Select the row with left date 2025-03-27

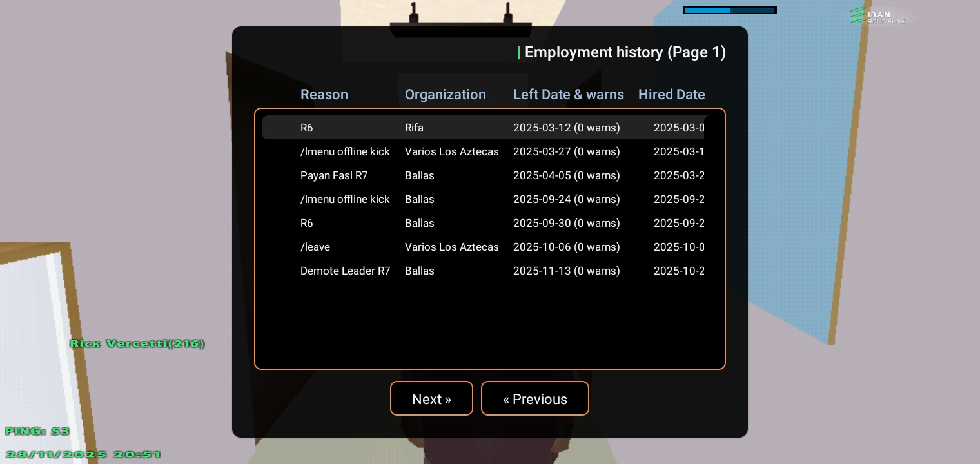566,151
